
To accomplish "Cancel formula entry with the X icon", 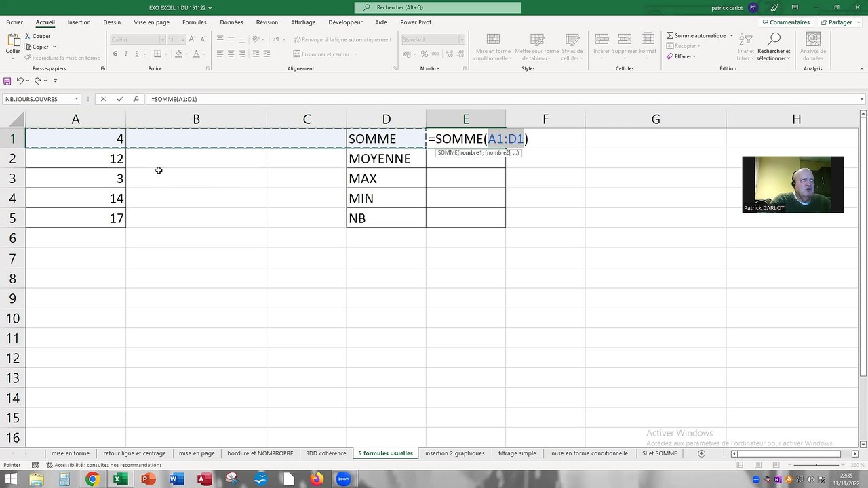I will point(103,99).
